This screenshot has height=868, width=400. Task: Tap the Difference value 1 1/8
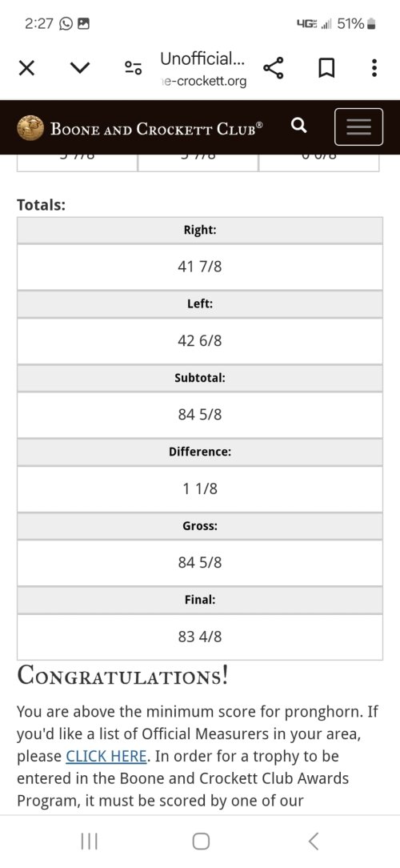point(200,488)
